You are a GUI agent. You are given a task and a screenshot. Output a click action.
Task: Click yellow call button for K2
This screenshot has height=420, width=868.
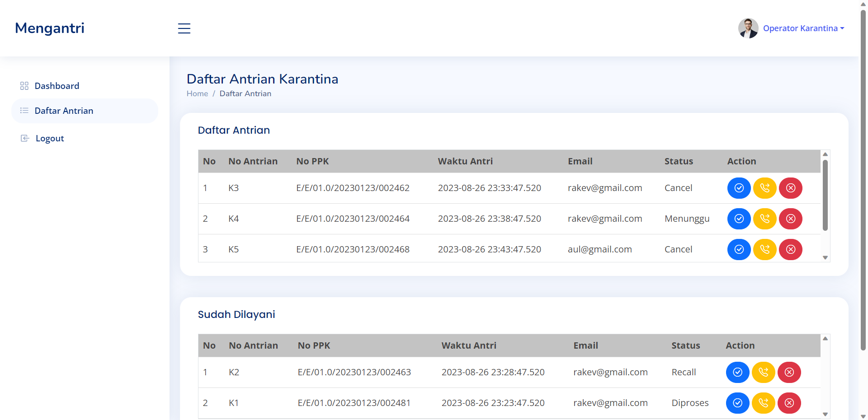(x=764, y=372)
